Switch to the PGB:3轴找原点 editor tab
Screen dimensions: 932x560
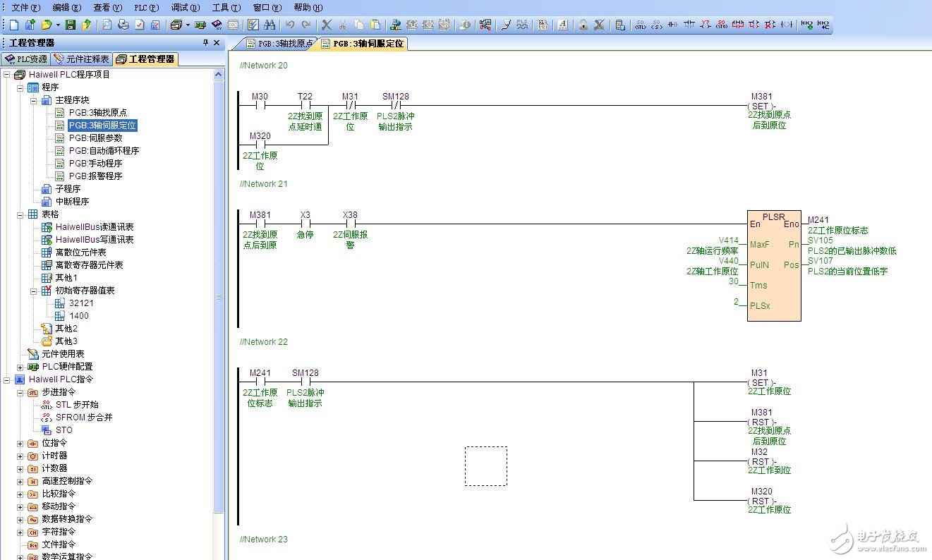279,44
